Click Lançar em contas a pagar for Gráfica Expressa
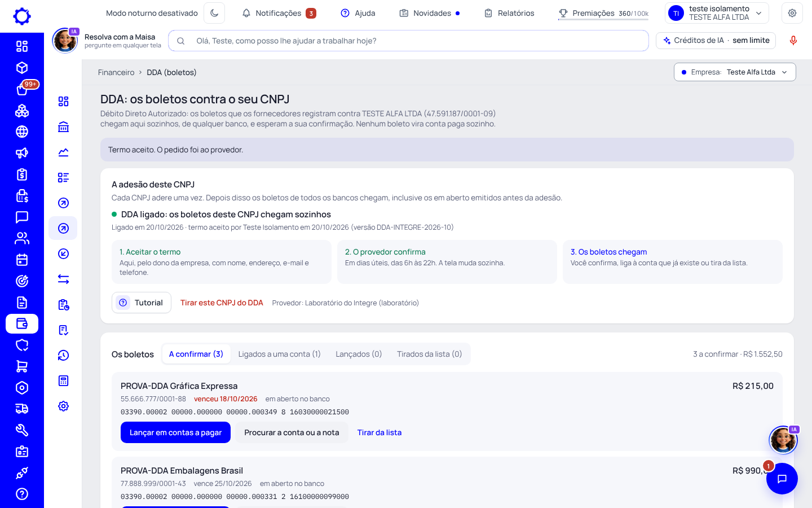Viewport: 812px width, 508px height. click(x=175, y=432)
